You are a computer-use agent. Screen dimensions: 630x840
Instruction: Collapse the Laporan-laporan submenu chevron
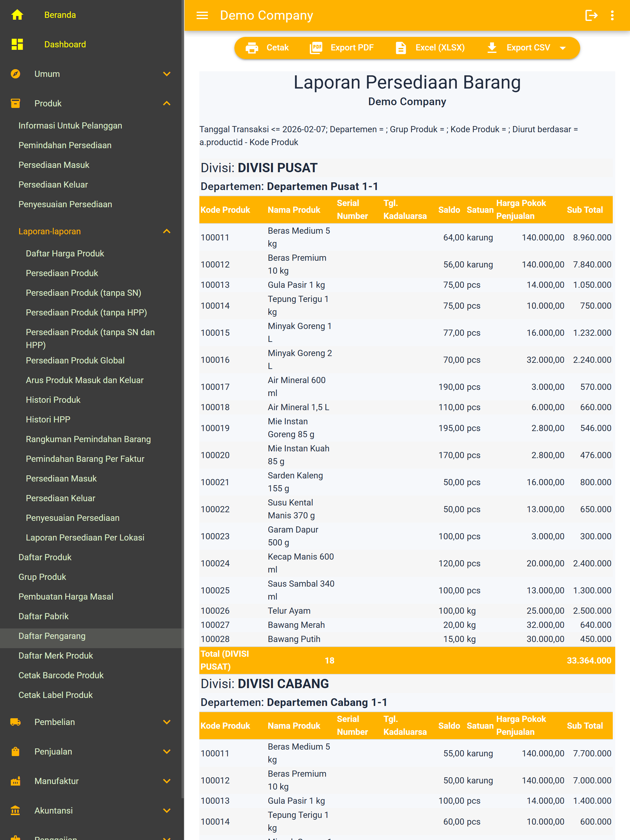[x=167, y=231]
